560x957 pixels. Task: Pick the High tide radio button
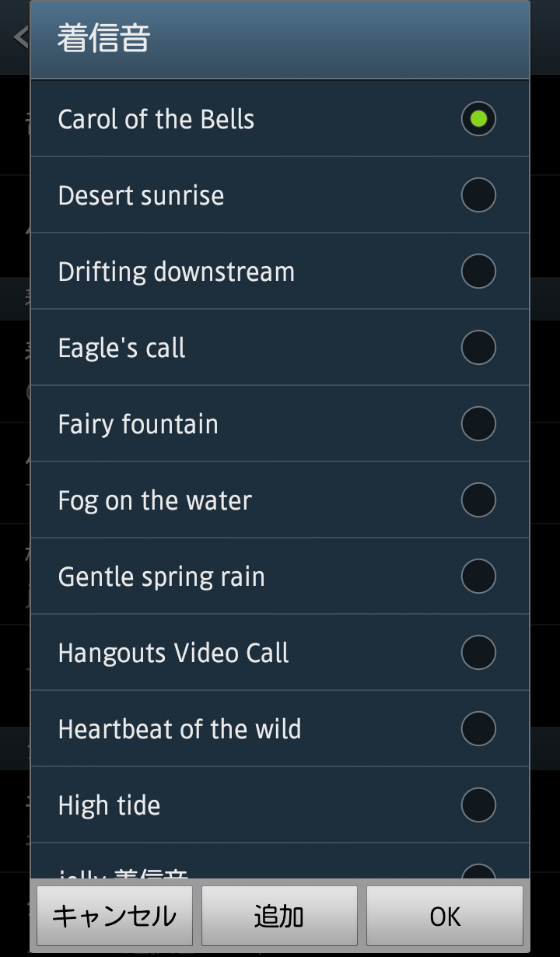coord(478,805)
